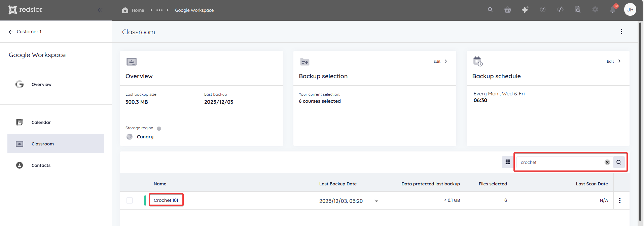Screen dimensions: 644x226
Task: Expand the Last Backup Date dropdown
Action: [x=377, y=201]
